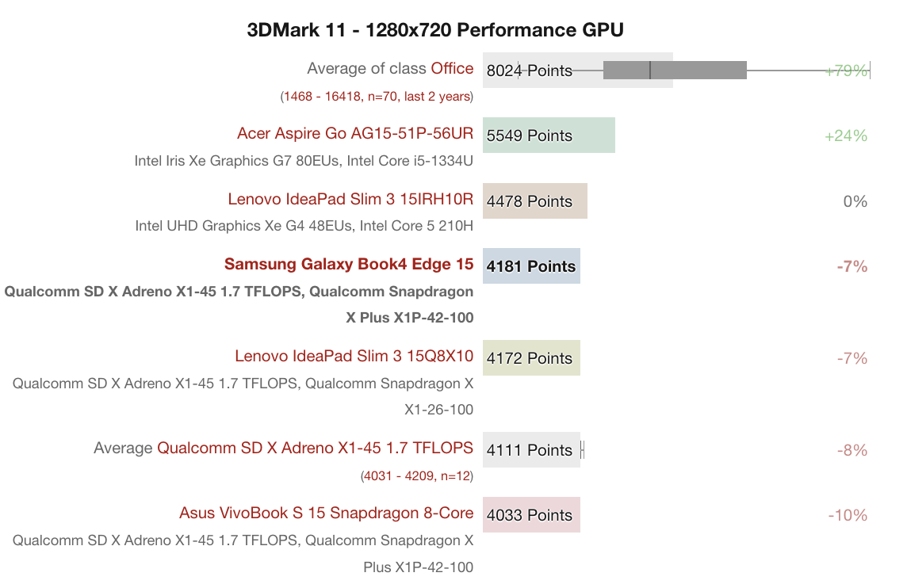Open Lenovo IdeaPad Slim 3 15IRH10R link
Screen dimensions: 907x588
350,199
